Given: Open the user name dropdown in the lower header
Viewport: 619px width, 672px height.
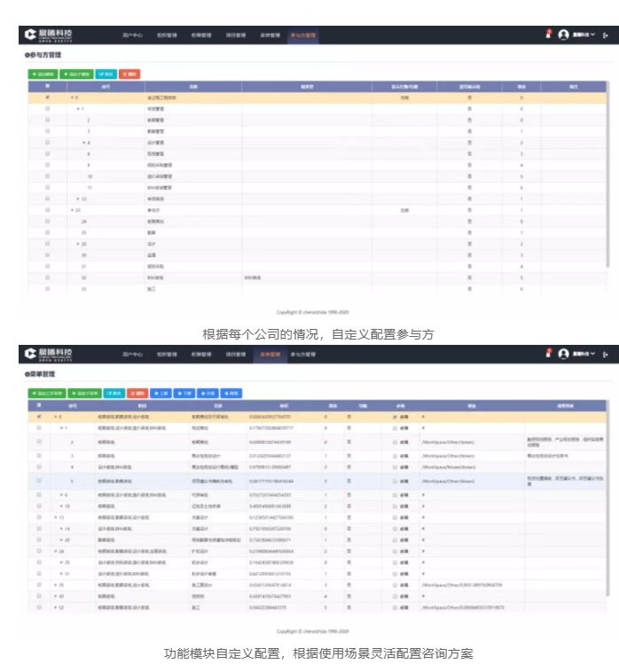Looking at the screenshot, I should click(x=584, y=355).
